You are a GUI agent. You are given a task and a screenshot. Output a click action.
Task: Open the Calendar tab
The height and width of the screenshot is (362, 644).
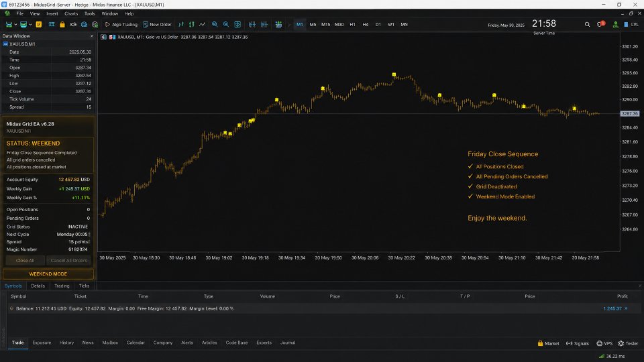pos(136,343)
